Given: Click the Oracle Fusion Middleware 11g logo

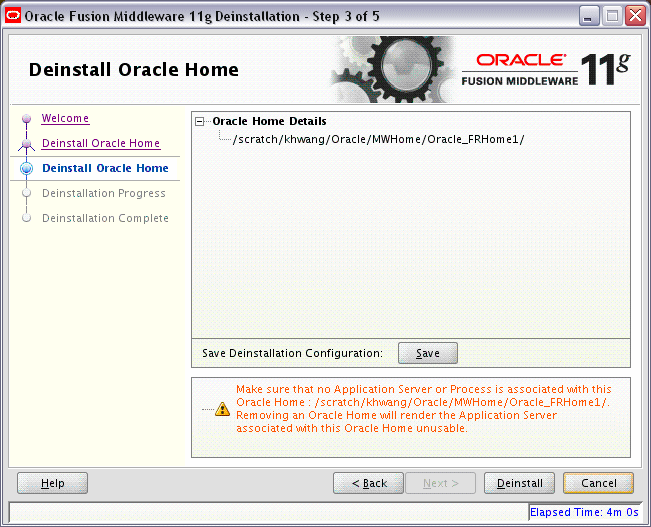Looking at the screenshot, I should [x=546, y=70].
